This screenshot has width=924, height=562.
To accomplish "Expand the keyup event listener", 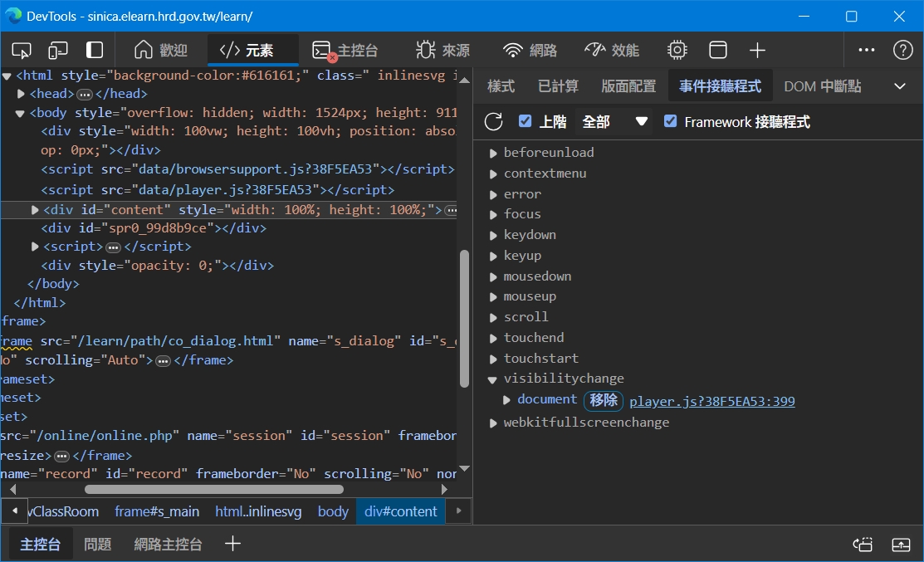I will click(x=493, y=256).
